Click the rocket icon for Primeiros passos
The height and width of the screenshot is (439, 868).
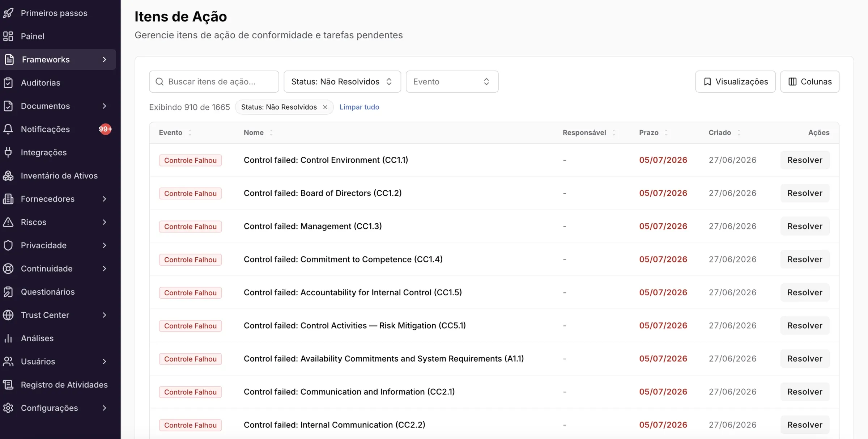(8, 13)
